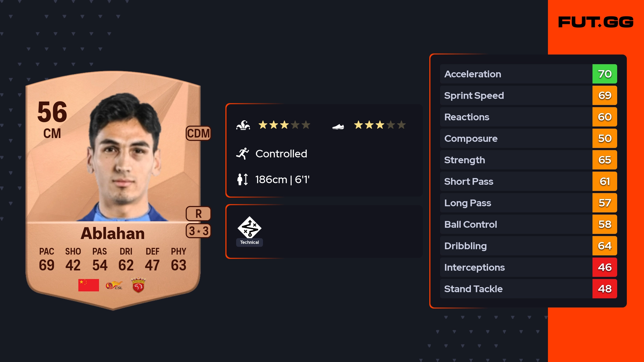Click the CDM alternate position badge
644x362 pixels.
199,133
